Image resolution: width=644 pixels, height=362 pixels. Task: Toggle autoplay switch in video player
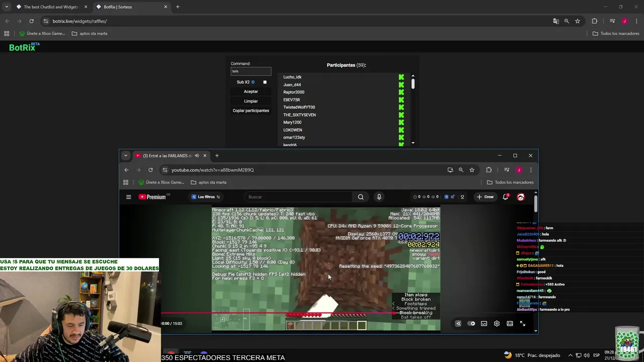pos(471,323)
